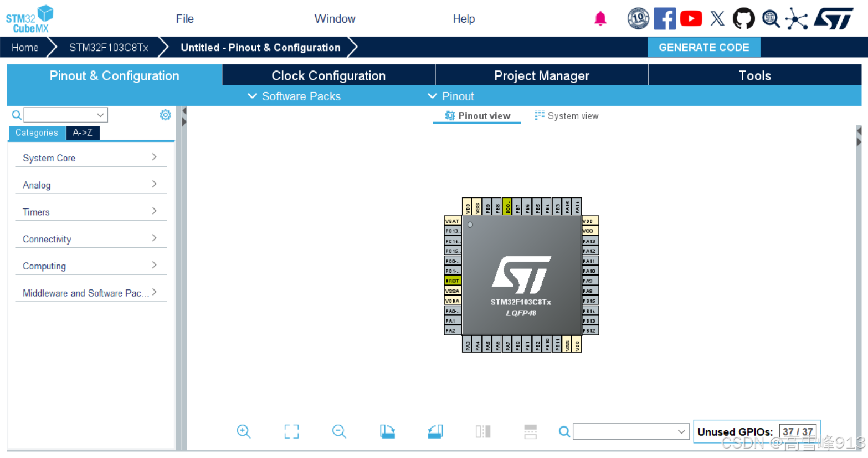Select the Categories tab
The height and width of the screenshot is (458, 868).
37,133
